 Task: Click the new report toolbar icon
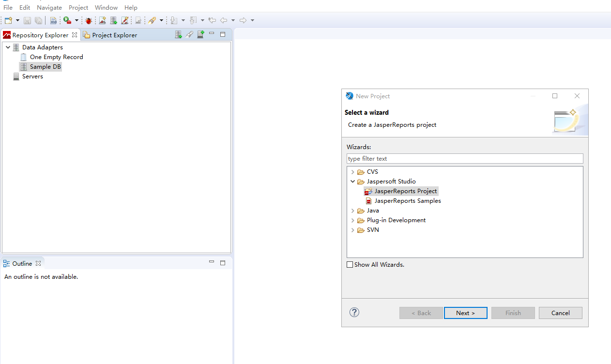pos(102,20)
